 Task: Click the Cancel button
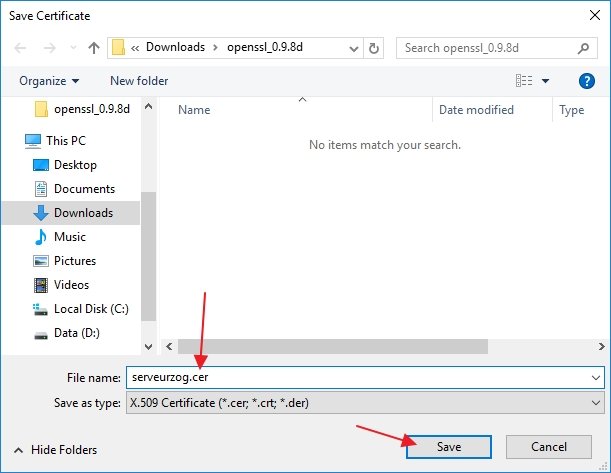point(549,447)
